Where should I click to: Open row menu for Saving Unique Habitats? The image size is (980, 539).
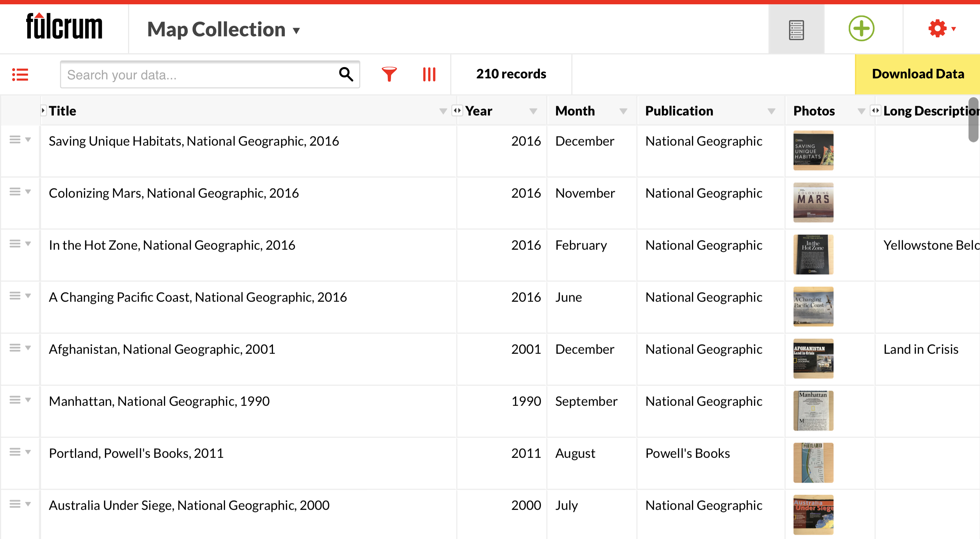pyautogui.click(x=20, y=140)
